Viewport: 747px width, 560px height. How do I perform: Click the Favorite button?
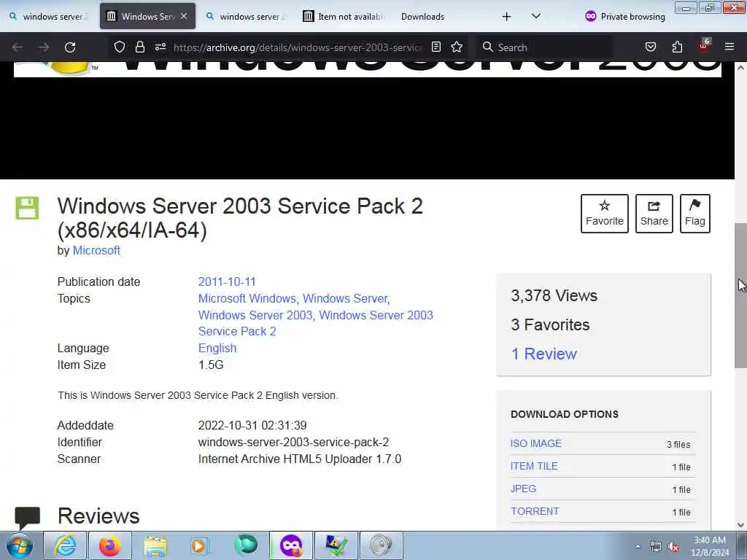tap(605, 214)
